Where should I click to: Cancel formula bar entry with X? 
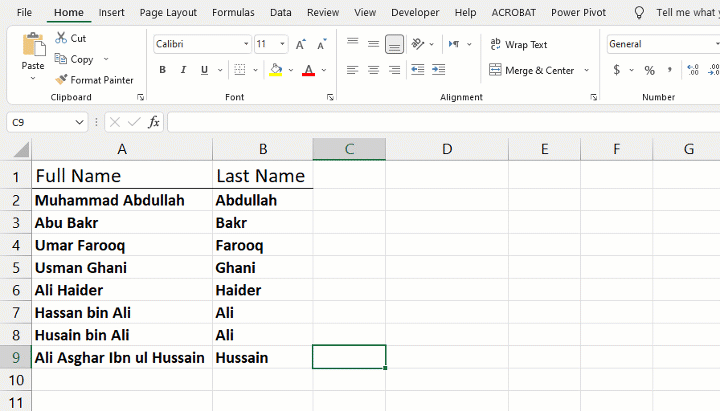pos(115,122)
